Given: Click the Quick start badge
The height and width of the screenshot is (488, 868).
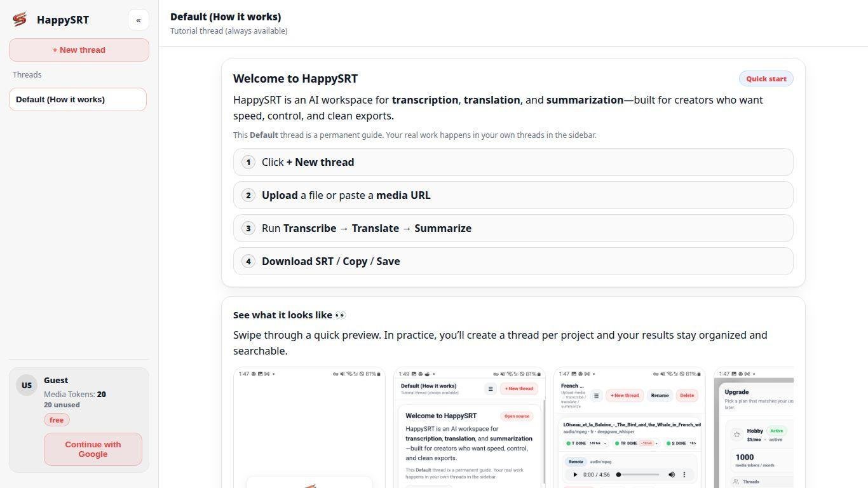Looking at the screenshot, I should (766, 79).
